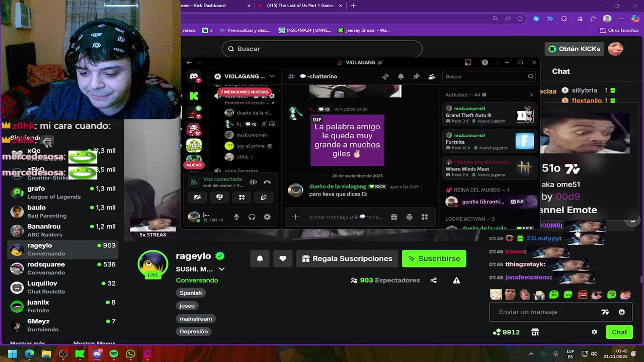Open IN2C4MA24 UNNE bookmark

305,30
